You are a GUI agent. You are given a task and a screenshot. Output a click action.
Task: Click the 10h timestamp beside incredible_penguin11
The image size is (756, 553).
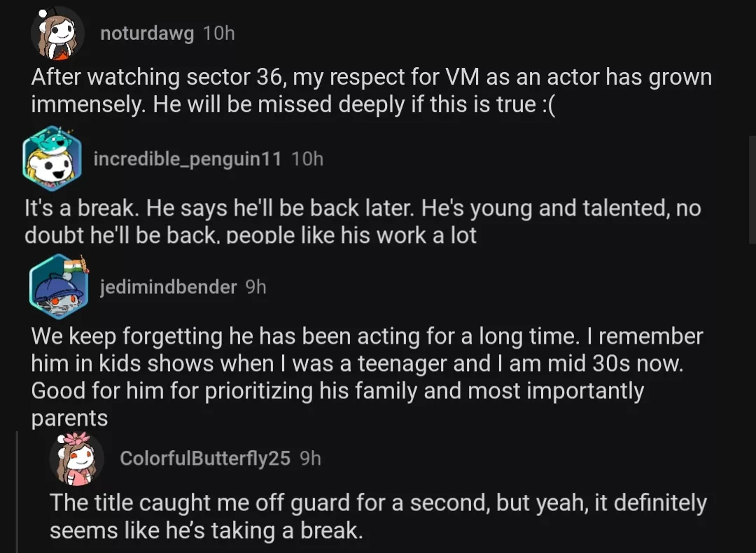click(x=307, y=159)
